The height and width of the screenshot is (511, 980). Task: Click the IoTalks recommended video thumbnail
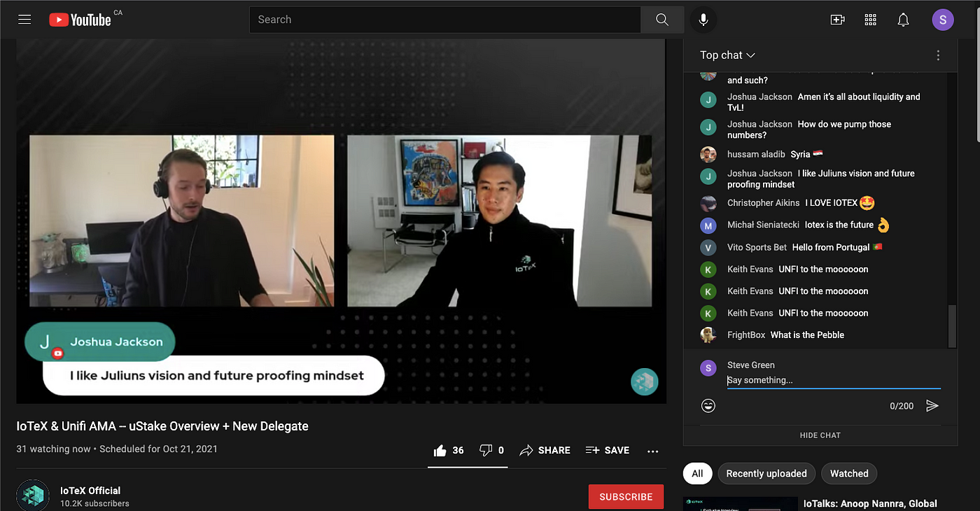click(741, 504)
